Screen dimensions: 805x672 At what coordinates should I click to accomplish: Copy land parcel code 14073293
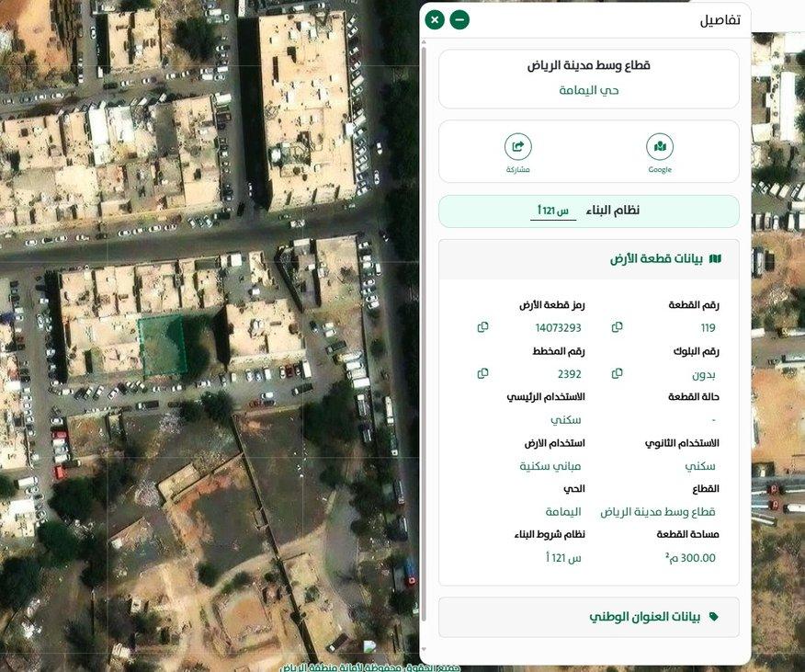tap(482, 326)
